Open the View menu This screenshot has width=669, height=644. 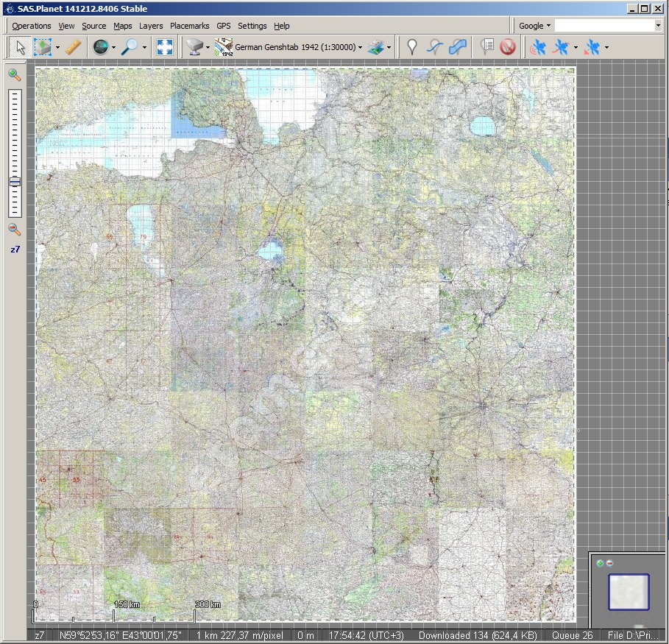pos(66,26)
